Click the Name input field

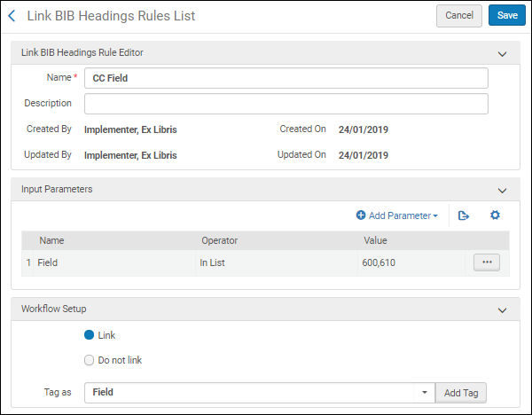pos(286,78)
